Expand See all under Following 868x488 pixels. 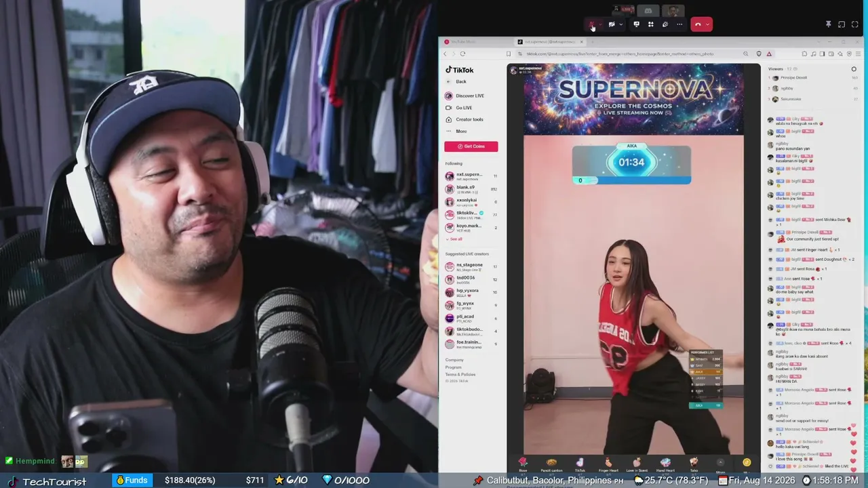tap(454, 239)
